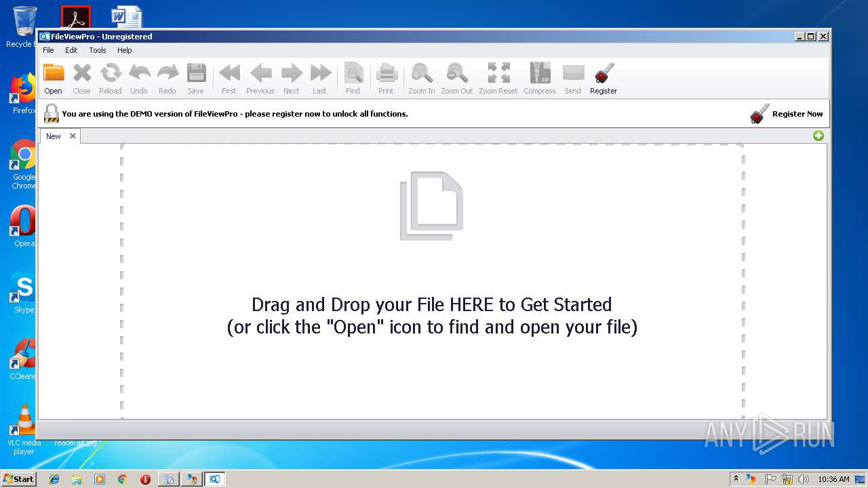Click the Close X toolbar icon

[82, 73]
